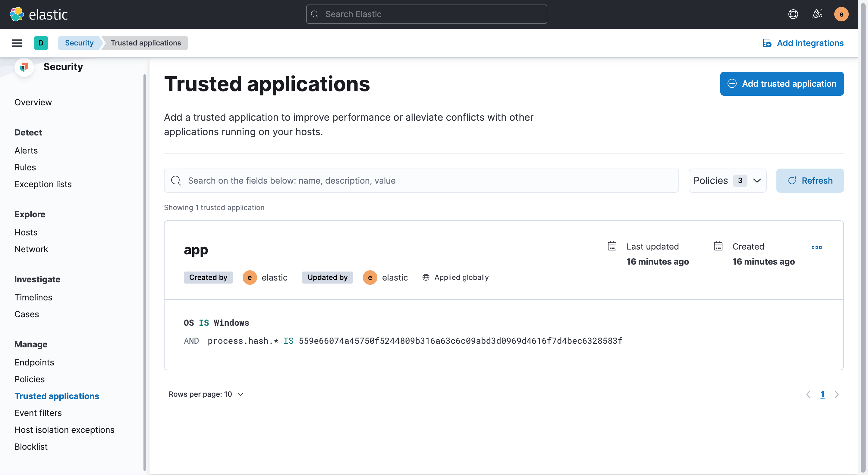Click the Security shield logo icon
The height and width of the screenshot is (475, 868).
point(24,67)
